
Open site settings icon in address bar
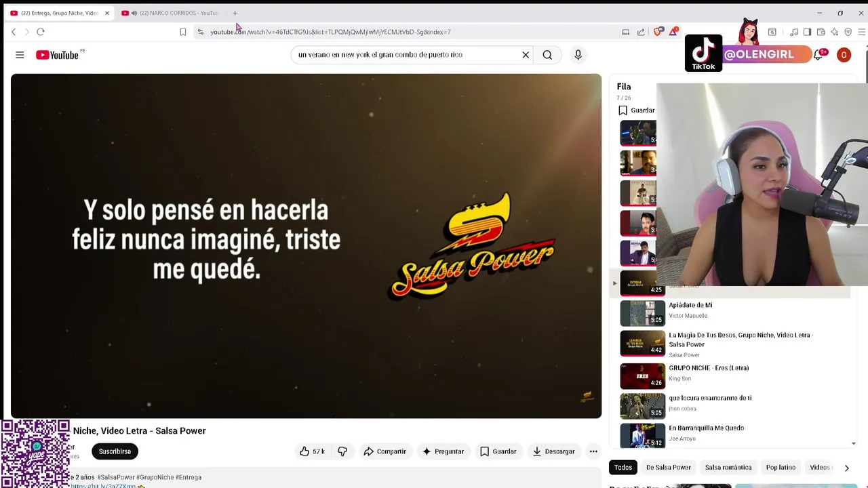pyautogui.click(x=200, y=32)
